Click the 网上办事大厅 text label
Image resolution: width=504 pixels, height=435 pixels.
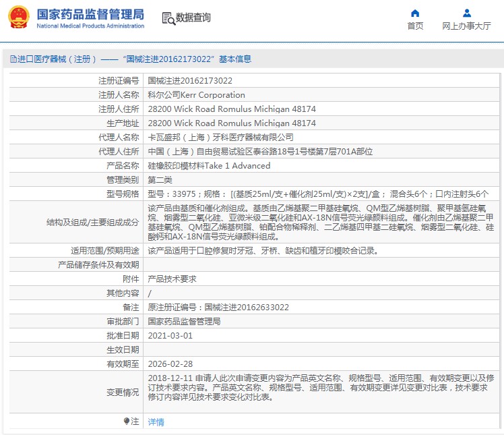pos(466,26)
